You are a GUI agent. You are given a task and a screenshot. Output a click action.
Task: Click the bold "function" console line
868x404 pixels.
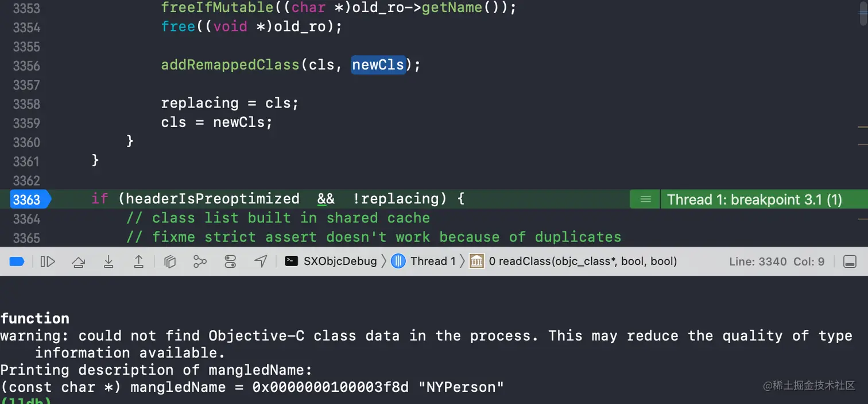(x=34, y=318)
